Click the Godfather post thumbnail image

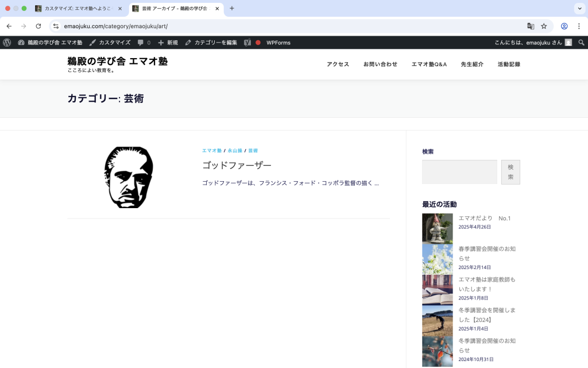129,177
